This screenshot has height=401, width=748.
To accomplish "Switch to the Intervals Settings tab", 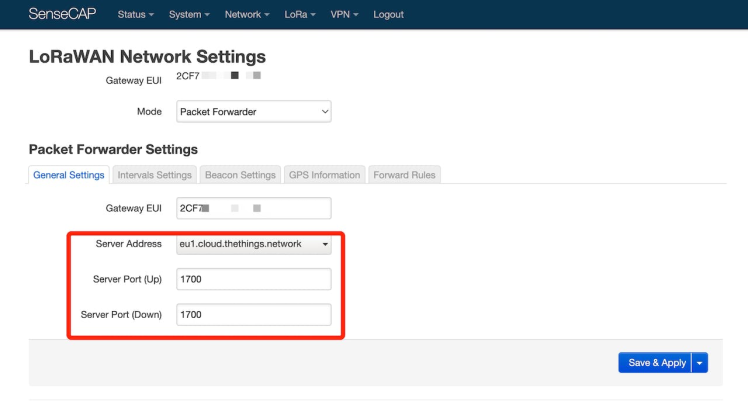I will tap(155, 175).
